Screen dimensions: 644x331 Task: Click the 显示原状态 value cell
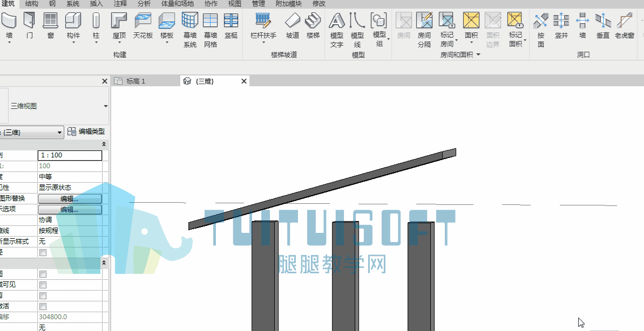70,188
